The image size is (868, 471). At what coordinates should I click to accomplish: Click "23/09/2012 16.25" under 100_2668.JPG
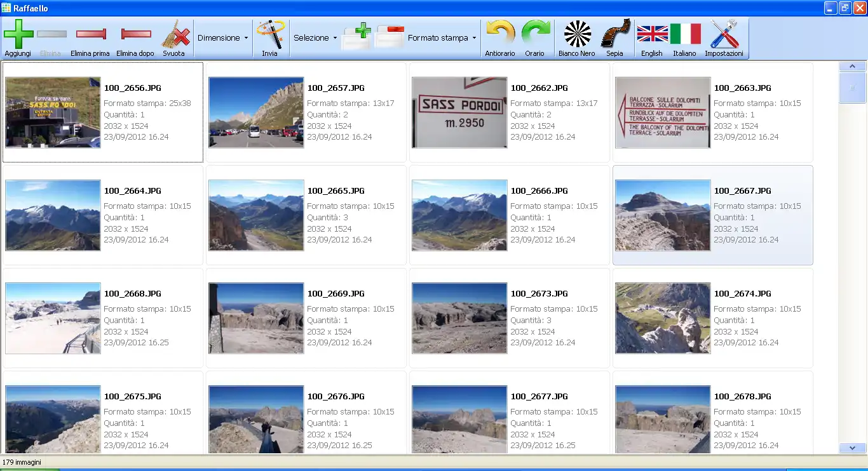click(136, 343)
